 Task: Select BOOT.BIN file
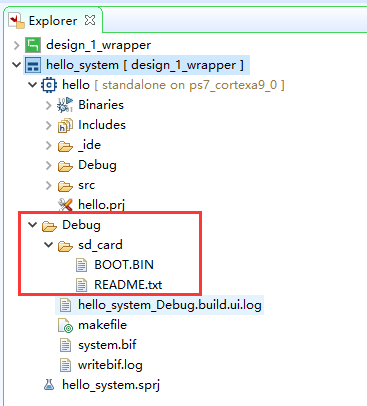click(124, 265)
